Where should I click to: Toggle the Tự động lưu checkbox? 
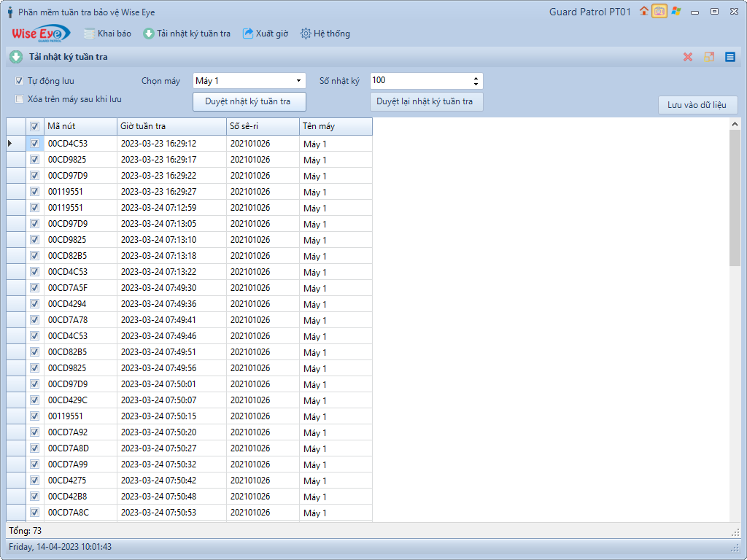20,81
